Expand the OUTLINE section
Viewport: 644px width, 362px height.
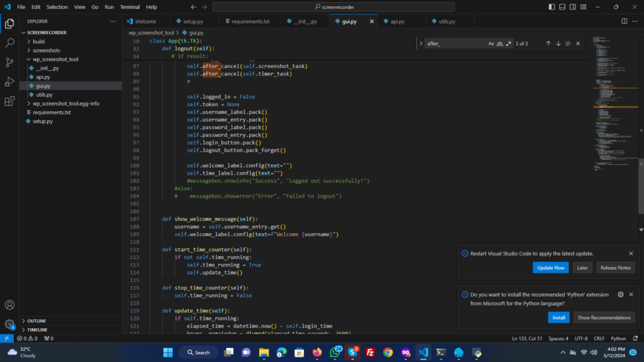coord(36,321)
